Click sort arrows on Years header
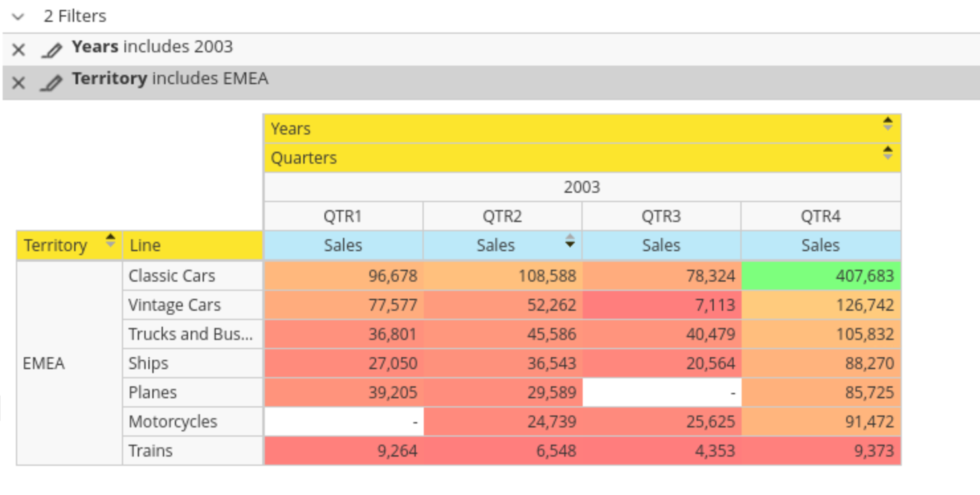980x495 pixels. (x=887, y=124)
